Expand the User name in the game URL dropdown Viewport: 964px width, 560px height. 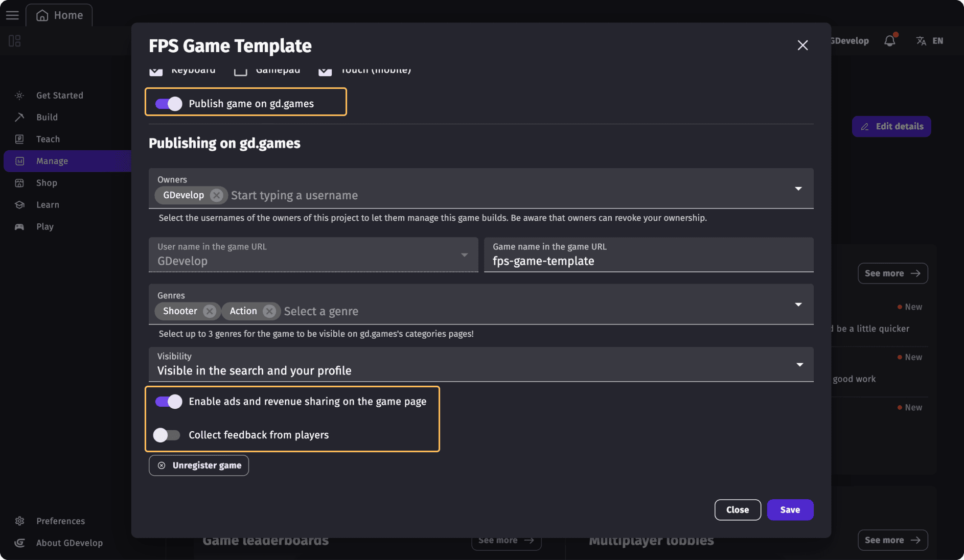tap(464, 254)
